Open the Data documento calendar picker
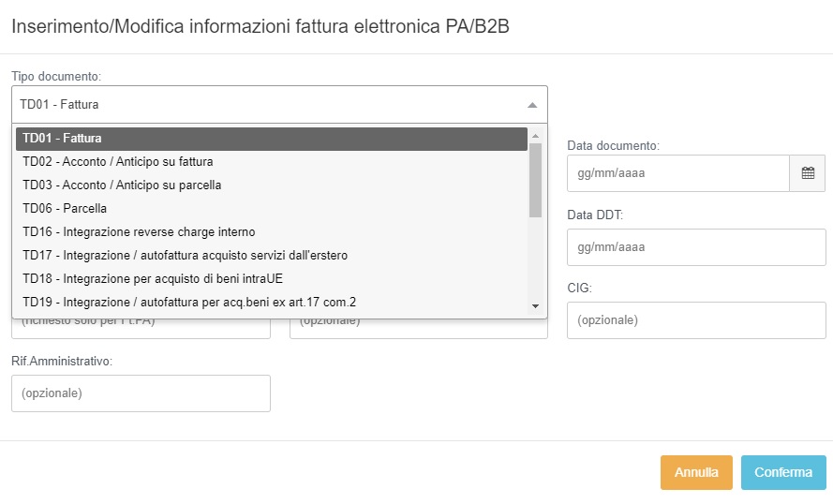 (x=808, y=173)
